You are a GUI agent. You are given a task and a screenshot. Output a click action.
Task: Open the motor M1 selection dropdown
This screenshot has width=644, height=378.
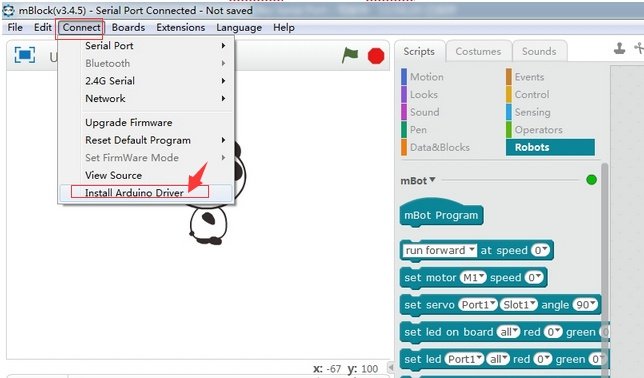[x=473, y=278]
